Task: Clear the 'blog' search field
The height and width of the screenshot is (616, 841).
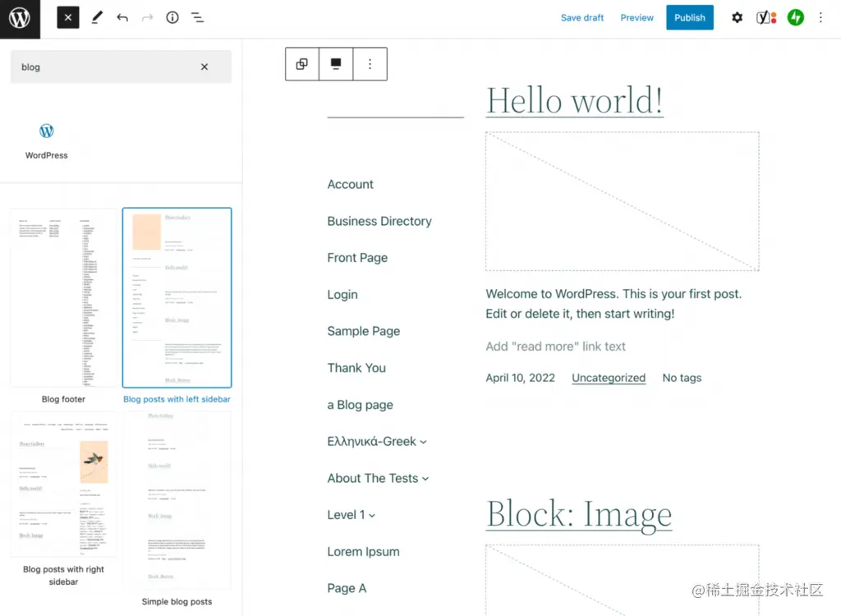Action: [205, 67]
